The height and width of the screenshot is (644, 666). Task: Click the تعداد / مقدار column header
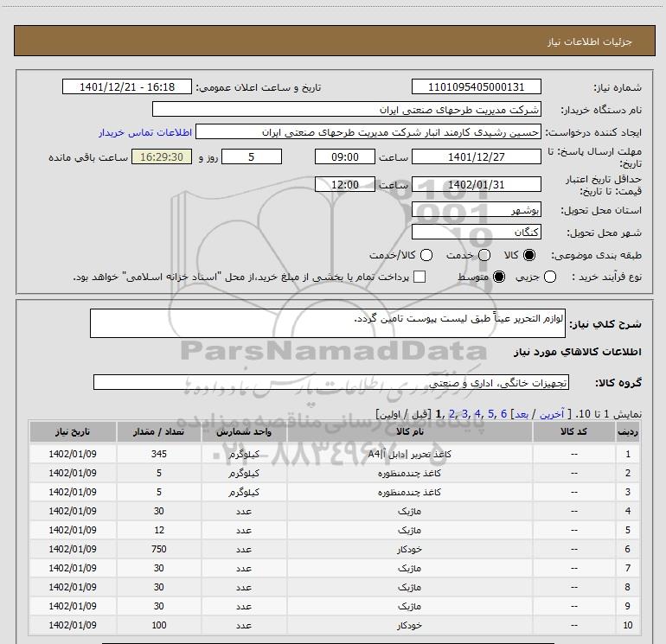pyautogui.click(x=158, y=431)
